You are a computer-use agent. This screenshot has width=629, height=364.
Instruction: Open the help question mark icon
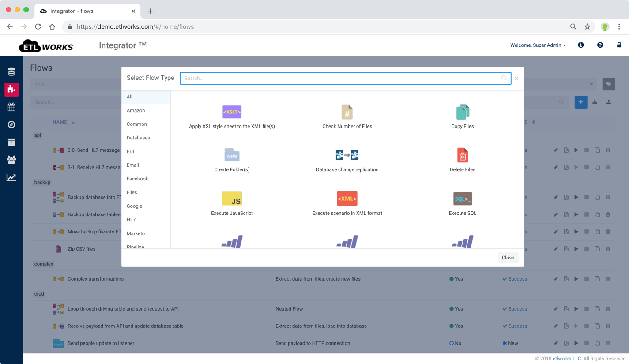(600, 45)
